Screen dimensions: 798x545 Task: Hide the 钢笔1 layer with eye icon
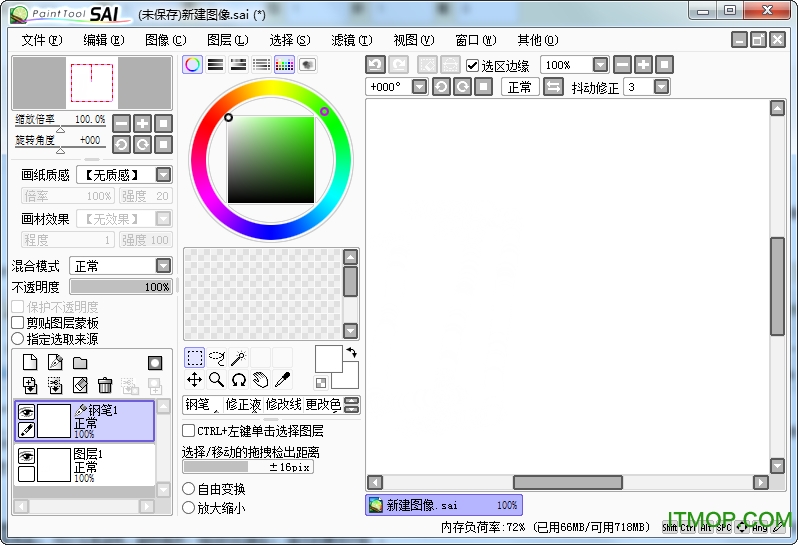[x=27, y=412]
